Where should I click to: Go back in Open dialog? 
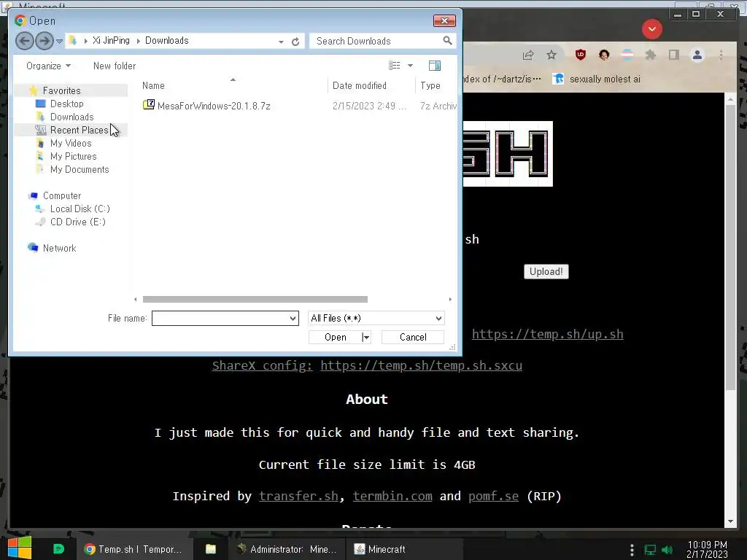click(24, 41)
